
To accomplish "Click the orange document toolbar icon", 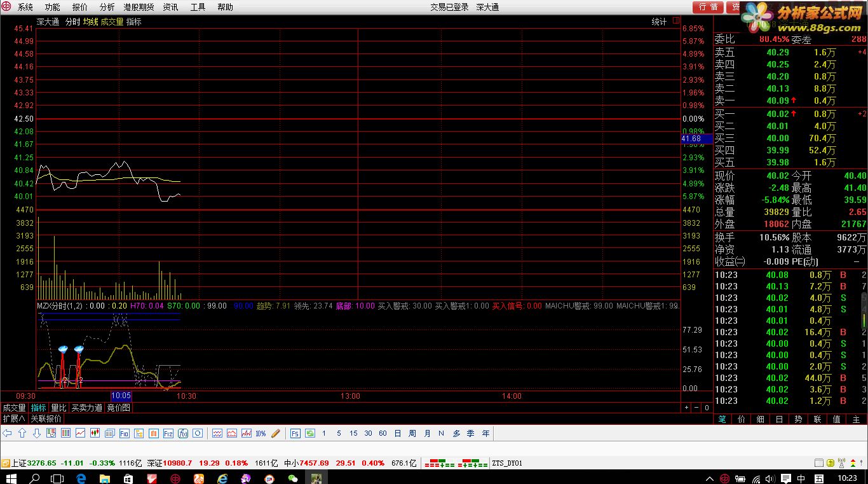I will pos(153,433).
